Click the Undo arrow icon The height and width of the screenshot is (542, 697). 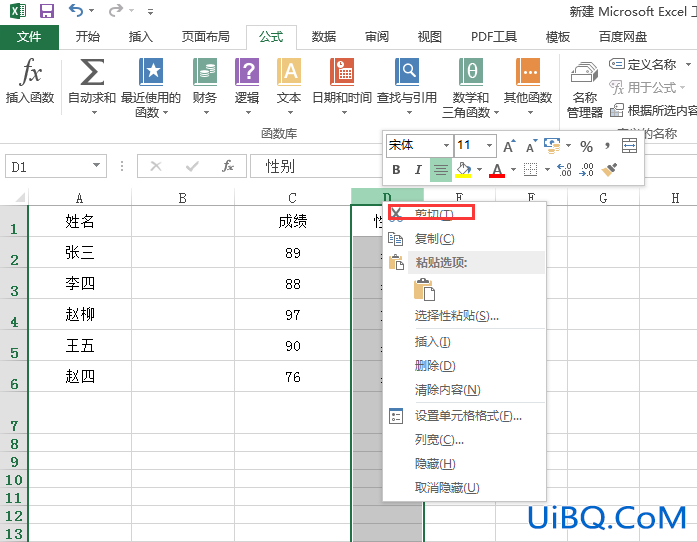76,10
